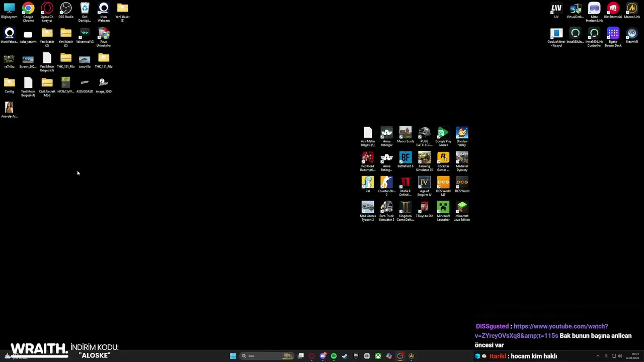
Task: Select the DCS World MT shortcut
Action: 443,187
